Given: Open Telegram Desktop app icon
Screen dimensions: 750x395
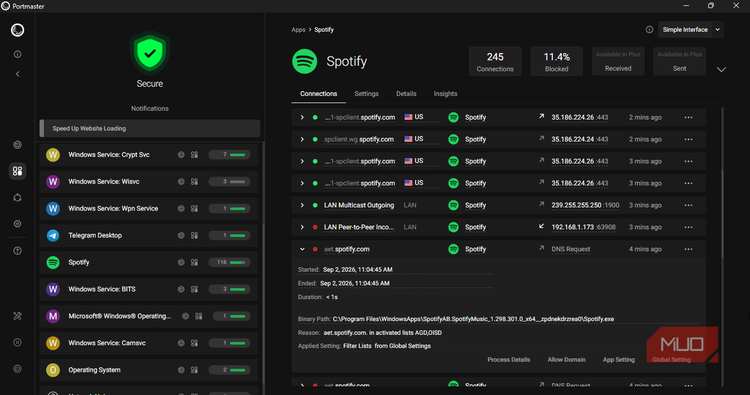Looking at the screenshot, I should [x=53, y=235].
